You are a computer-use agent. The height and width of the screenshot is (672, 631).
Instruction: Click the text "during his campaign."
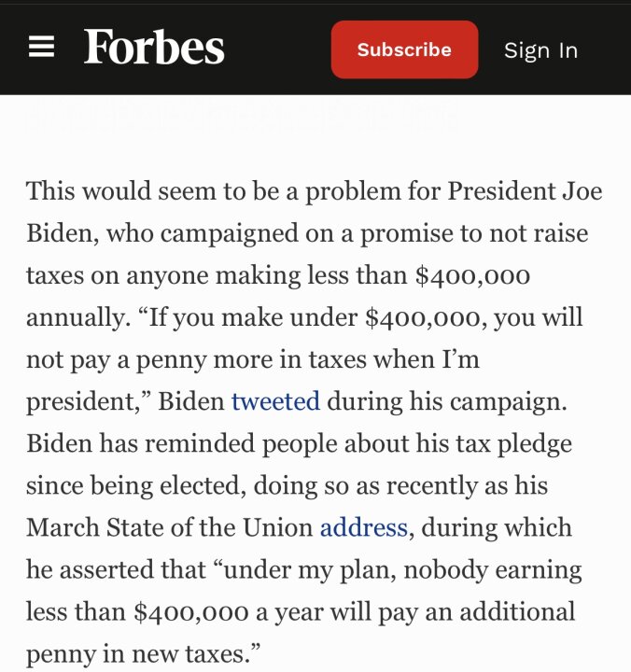447,402
